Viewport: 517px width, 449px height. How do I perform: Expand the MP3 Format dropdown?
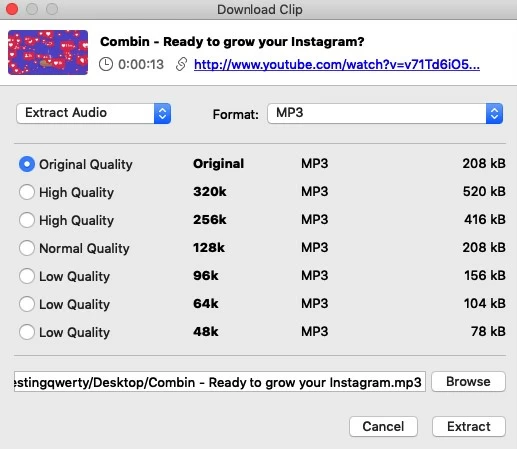[385, 113]
